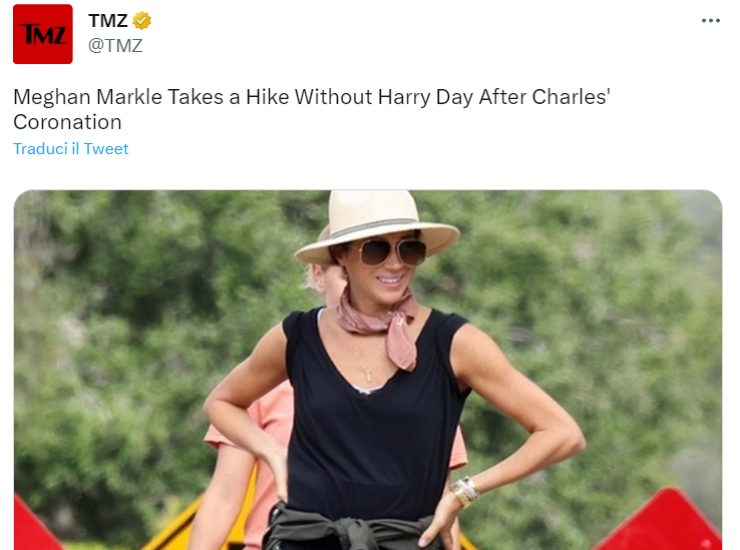740x550 pixels.
Task: Click the gold wristwatch in the photo
Action: 464,493
